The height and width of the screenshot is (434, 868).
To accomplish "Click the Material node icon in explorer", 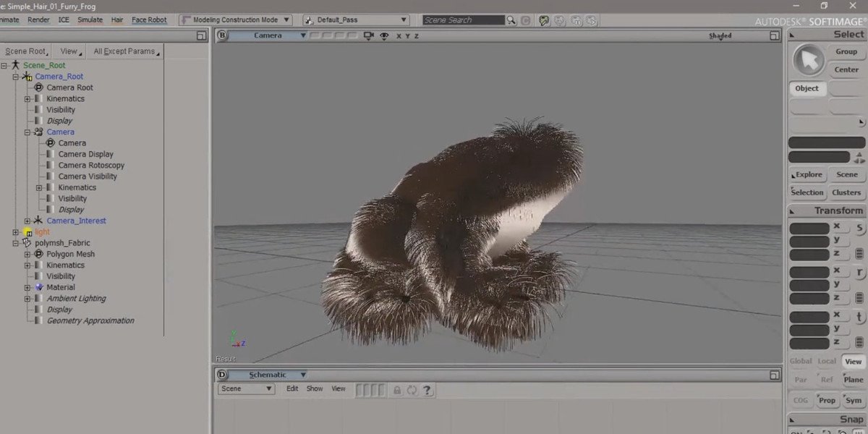I will (39, 287).
